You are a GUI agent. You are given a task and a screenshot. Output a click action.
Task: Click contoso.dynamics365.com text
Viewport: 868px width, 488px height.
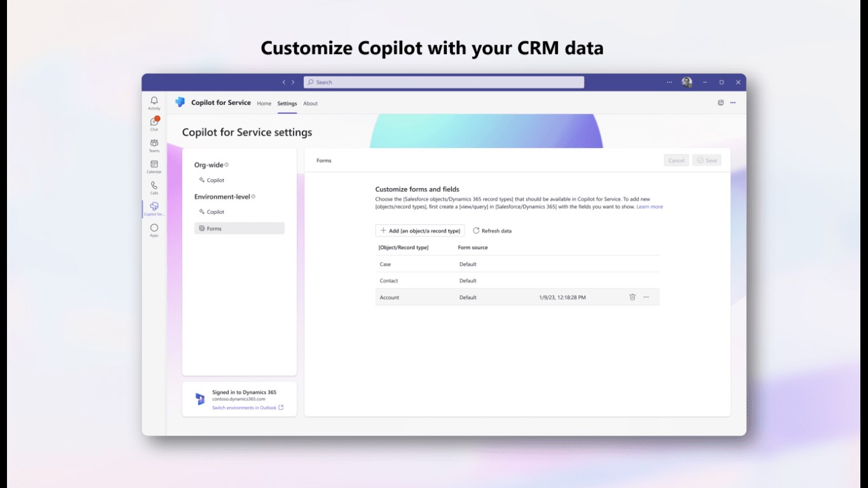coord(239,399)
